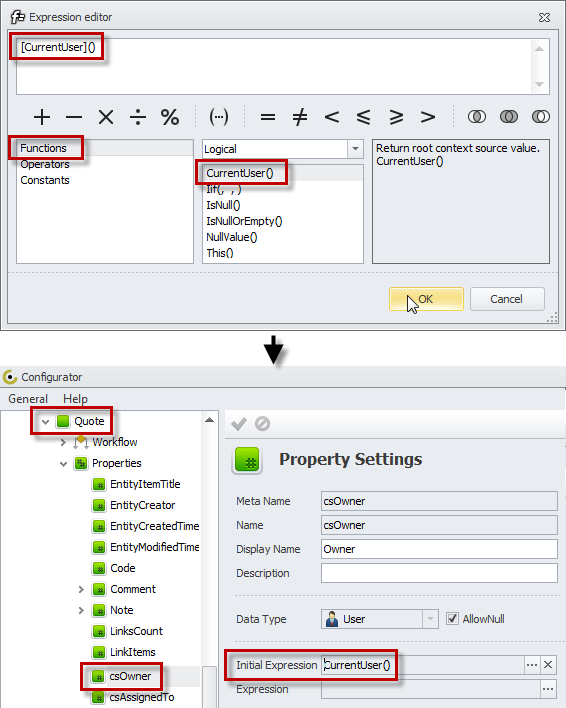Insert the less-than-or-equal operator
Viewport: 566px width, 708px height.
coord(363,117)
